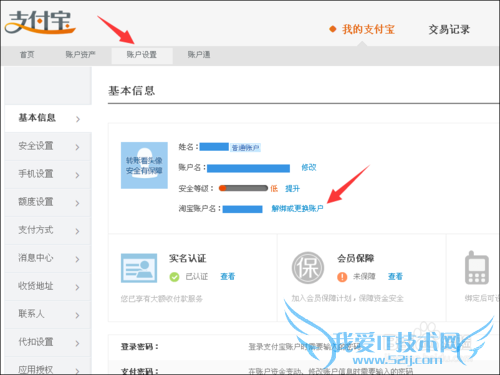Screen dimensions: 500x375
Task: Click chevron next to 收货地址
Action: pyautogui.click(x=78, y=287)
